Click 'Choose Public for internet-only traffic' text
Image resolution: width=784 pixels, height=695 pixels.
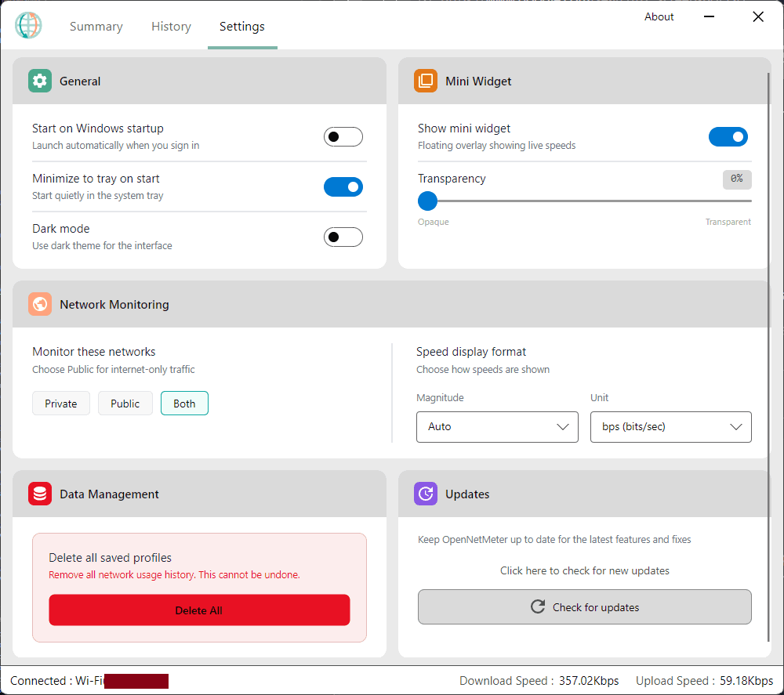pos(114,369)
